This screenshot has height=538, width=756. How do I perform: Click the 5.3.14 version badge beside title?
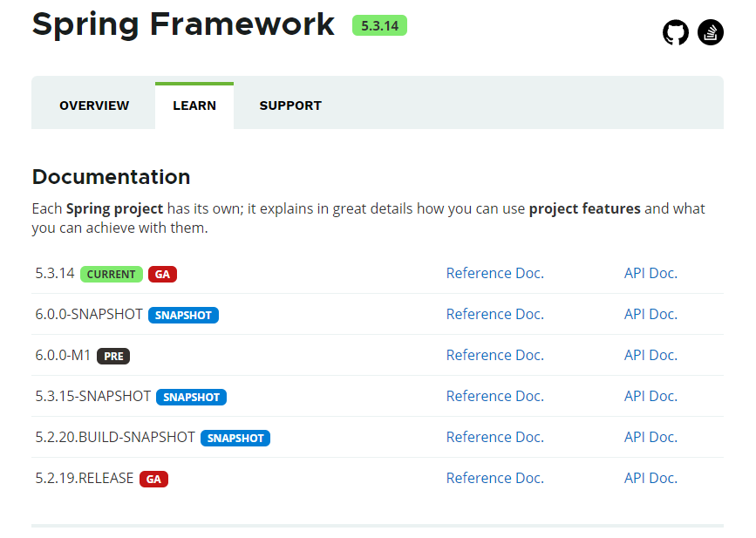(x=379, y=25)
